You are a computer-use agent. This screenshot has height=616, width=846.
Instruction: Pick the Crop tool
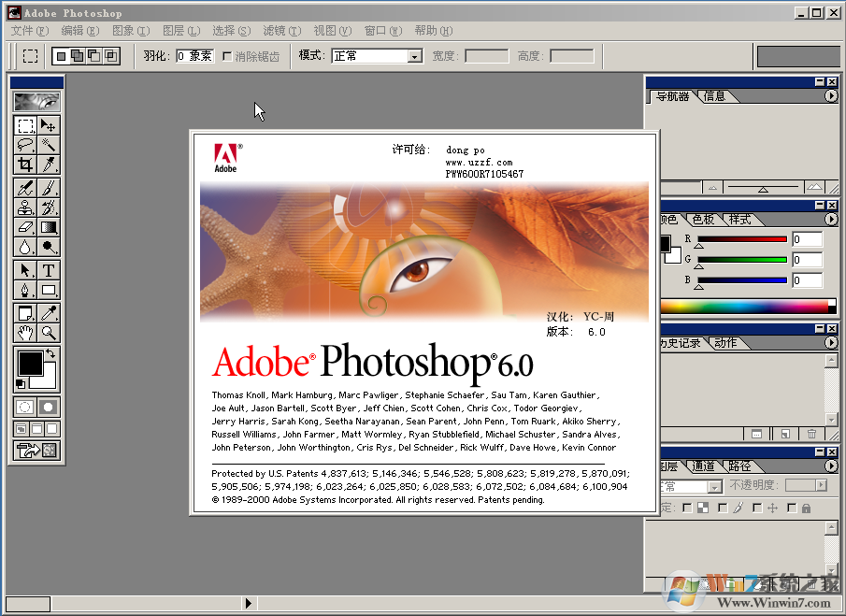pyautogui.click(x=24, y=165)
